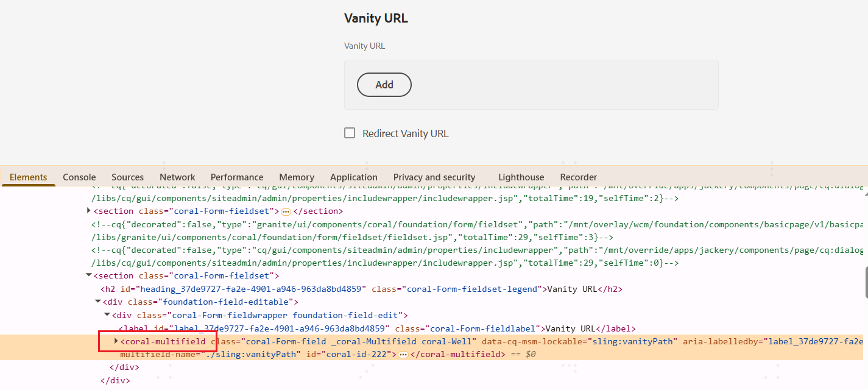Viewport: 868px width, 390px height.
Task: Switch to the Application tab
Action: click(x=354, y=177)
